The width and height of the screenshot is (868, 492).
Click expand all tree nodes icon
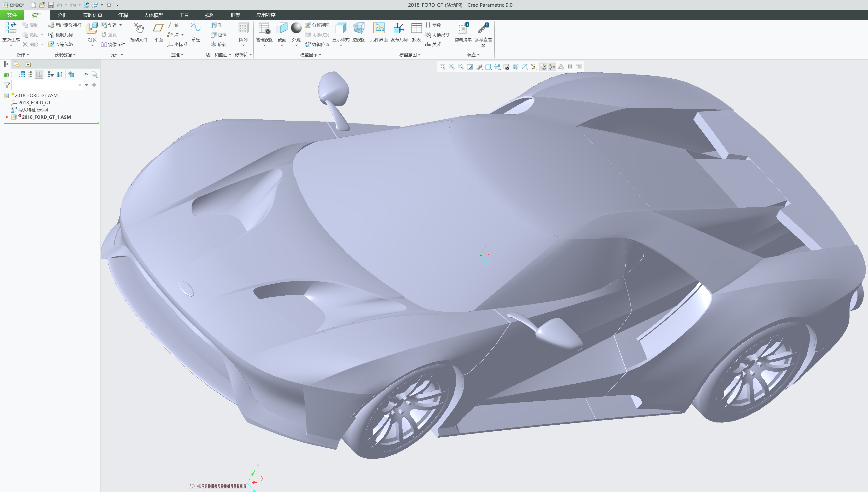coord(22,75)
